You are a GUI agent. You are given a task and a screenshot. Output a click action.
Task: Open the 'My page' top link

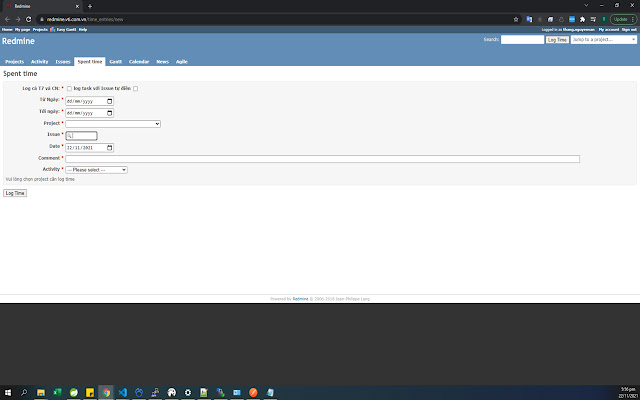(x=22, y=29)
